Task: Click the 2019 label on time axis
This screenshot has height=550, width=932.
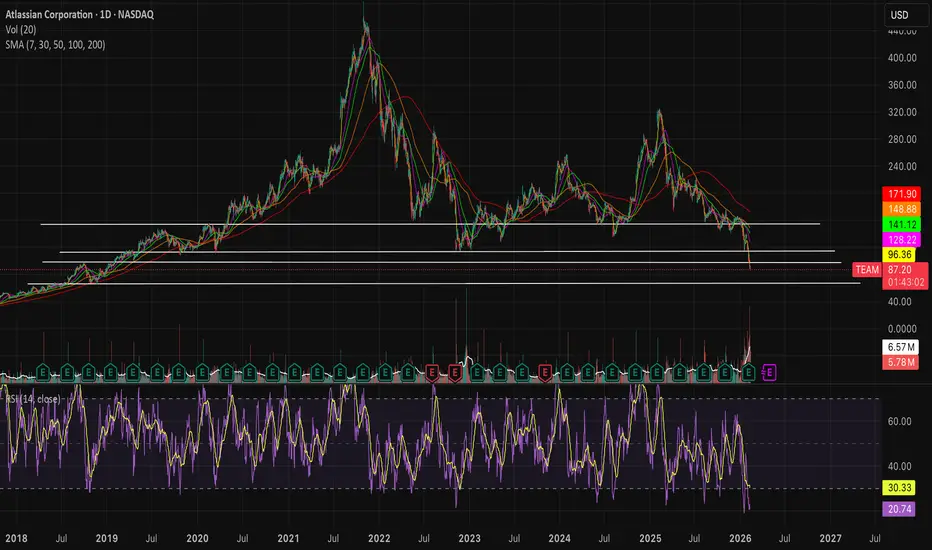Action: click(x=107, y=538)
